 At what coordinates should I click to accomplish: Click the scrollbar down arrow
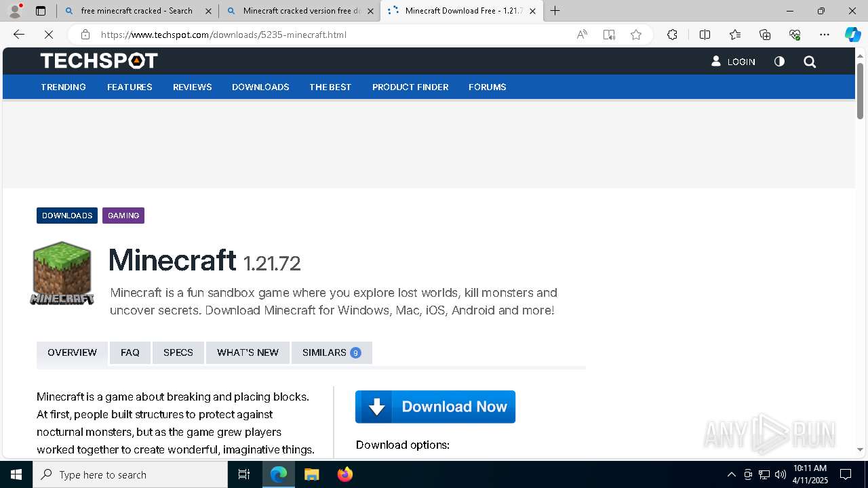(x=861, y=449)
